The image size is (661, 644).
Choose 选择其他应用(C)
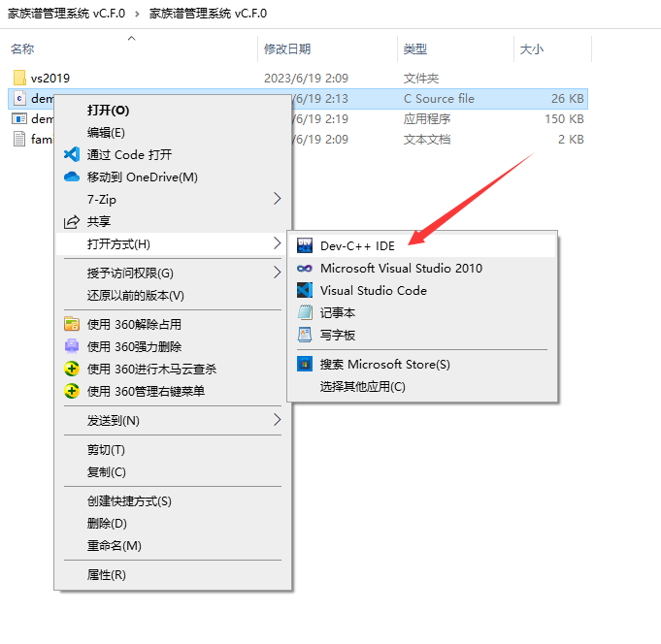tap(422, 386)
